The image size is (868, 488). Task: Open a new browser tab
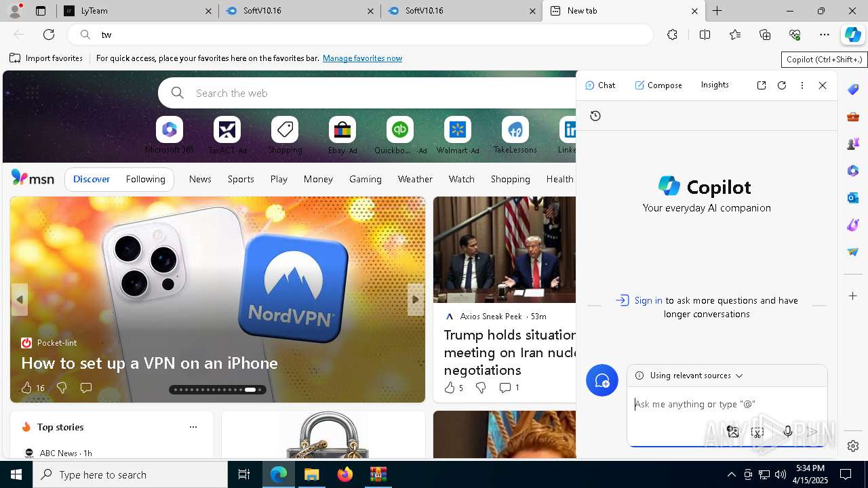(717, 11)
